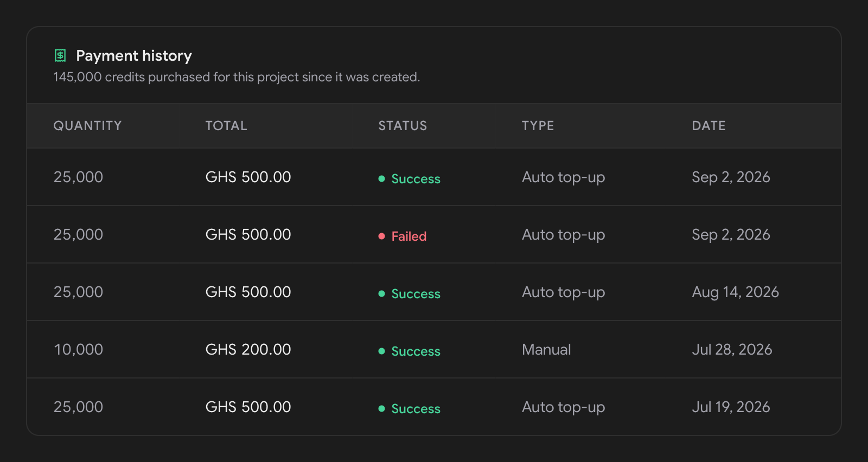This screenshot has height=462, width=868.
Task: Click GHS 500.00 in the Aug 14 row
Action: (248, 292)
